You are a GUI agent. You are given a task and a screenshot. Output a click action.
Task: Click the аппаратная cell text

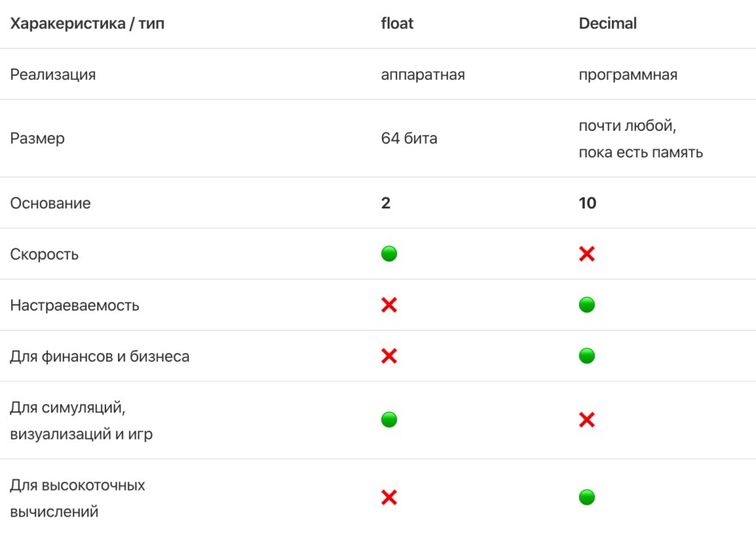(x=423, y=75)
